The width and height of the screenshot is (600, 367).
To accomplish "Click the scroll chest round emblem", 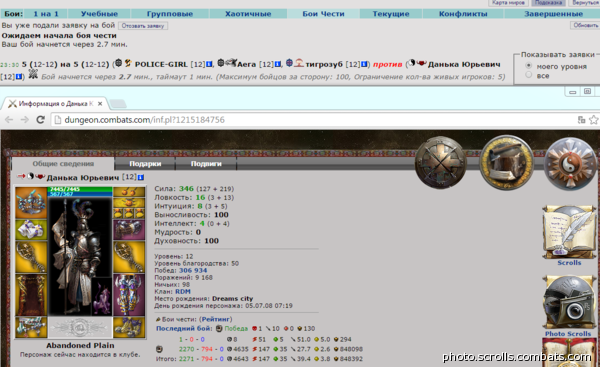I will point(506,163).
